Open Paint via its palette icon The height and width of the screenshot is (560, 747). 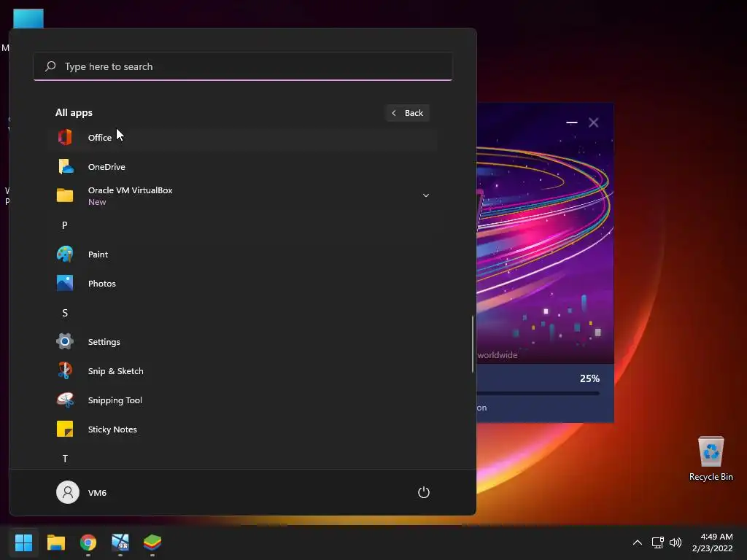pyautogui.click(x=65, y=254)
